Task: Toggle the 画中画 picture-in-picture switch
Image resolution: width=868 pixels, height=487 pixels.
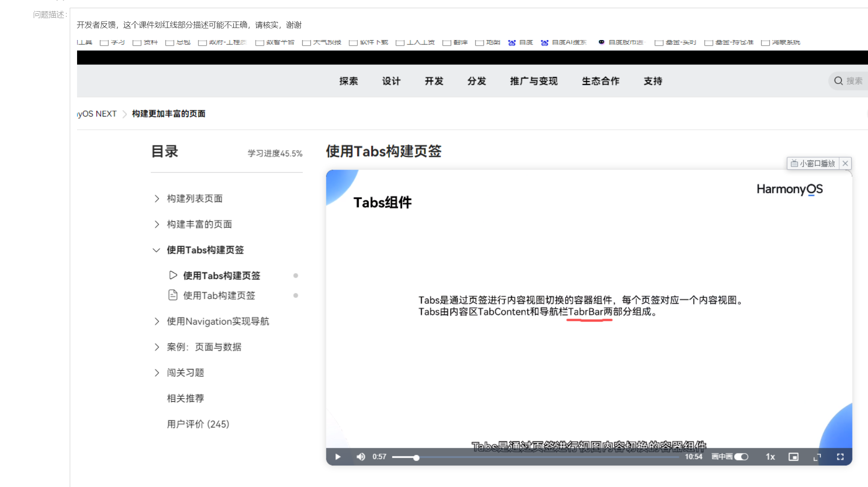Action: coord(741,457)
